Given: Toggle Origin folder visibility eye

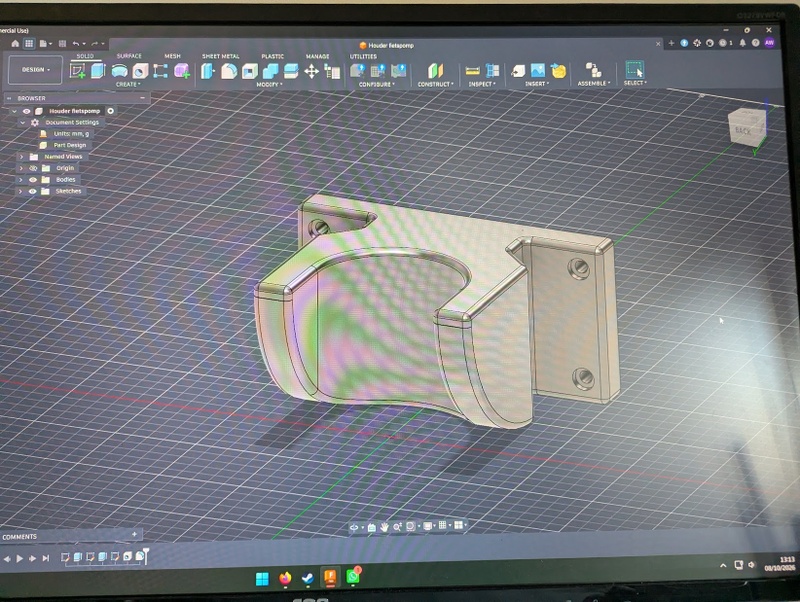Looking at the screenshot, I should point(33,168).
